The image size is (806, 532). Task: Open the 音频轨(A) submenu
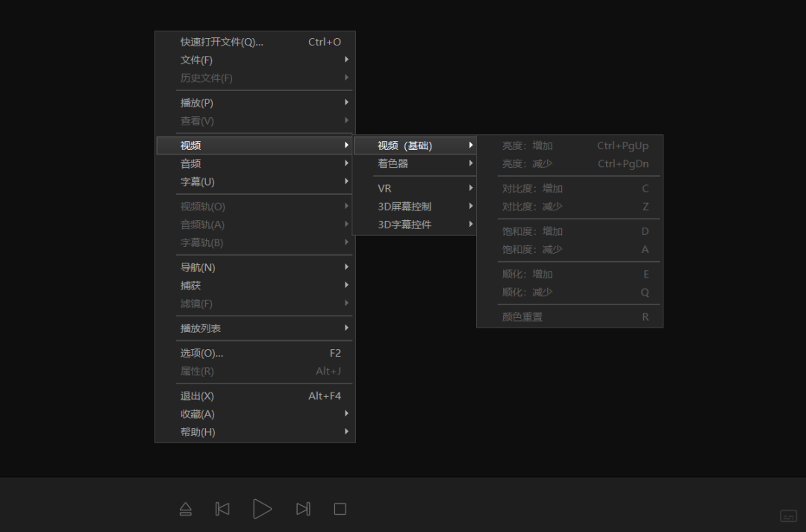coord(255,225)
